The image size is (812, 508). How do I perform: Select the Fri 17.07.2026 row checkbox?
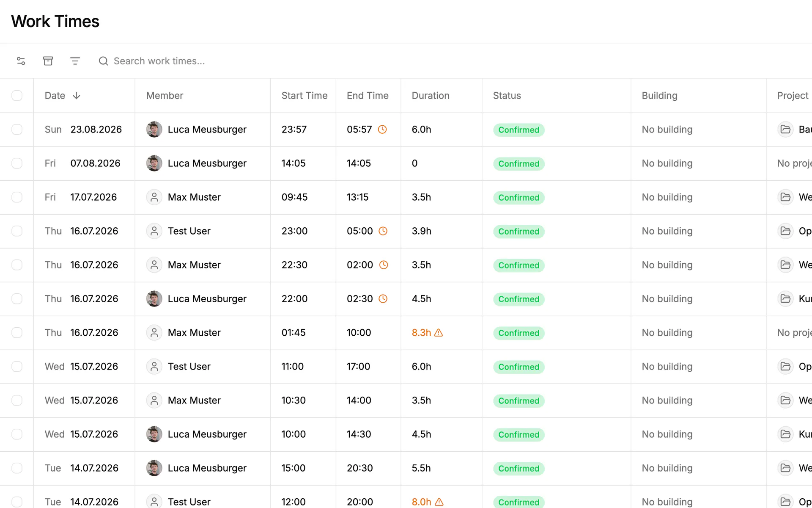point(17,197)
